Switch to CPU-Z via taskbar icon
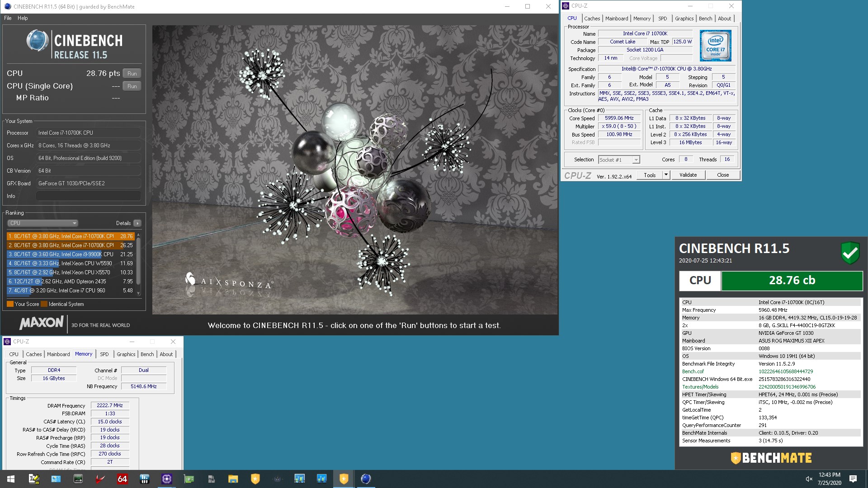This screenshot has height=488, width=868. coord(167,479)
